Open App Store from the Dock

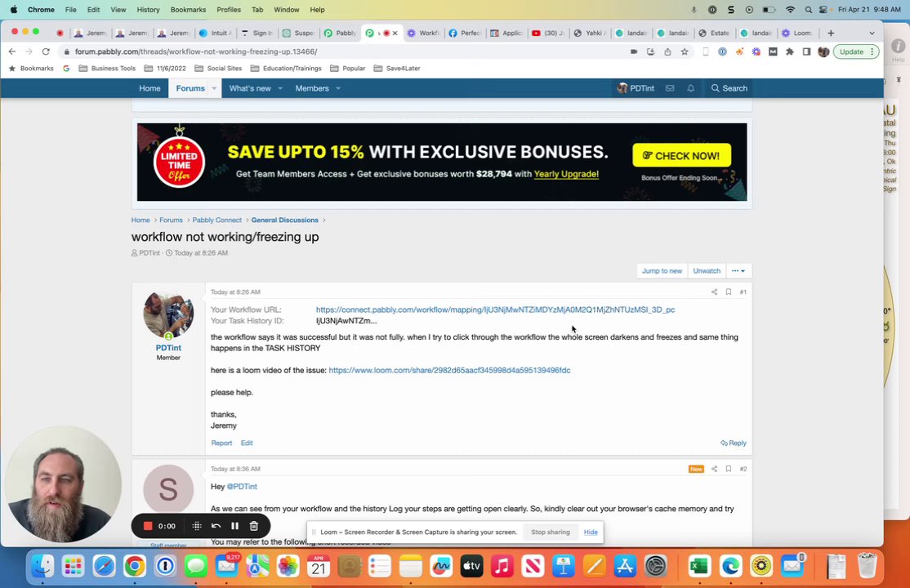click(x=625, y=566)
